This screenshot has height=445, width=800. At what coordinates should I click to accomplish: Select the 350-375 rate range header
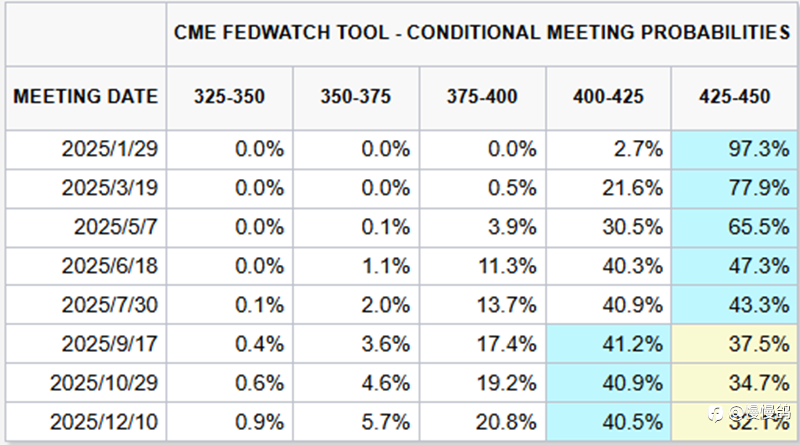pos(356,97)
